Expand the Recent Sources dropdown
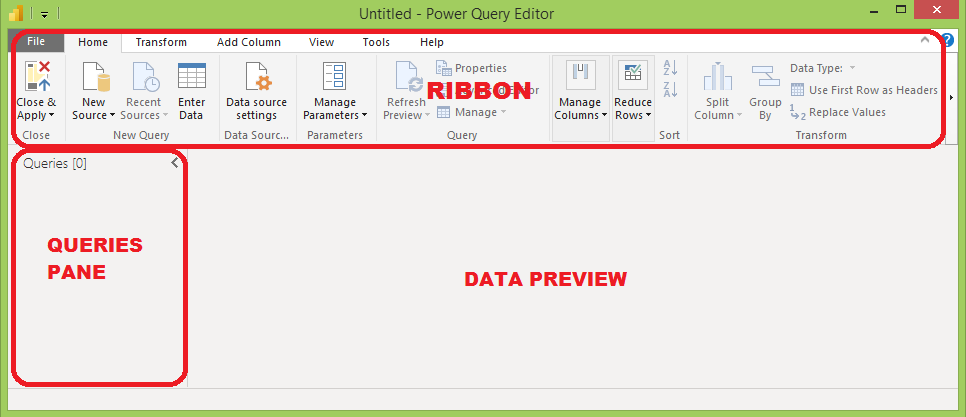Image resolution: width=966 pixels, height=417 pixels. pos(164,115)
